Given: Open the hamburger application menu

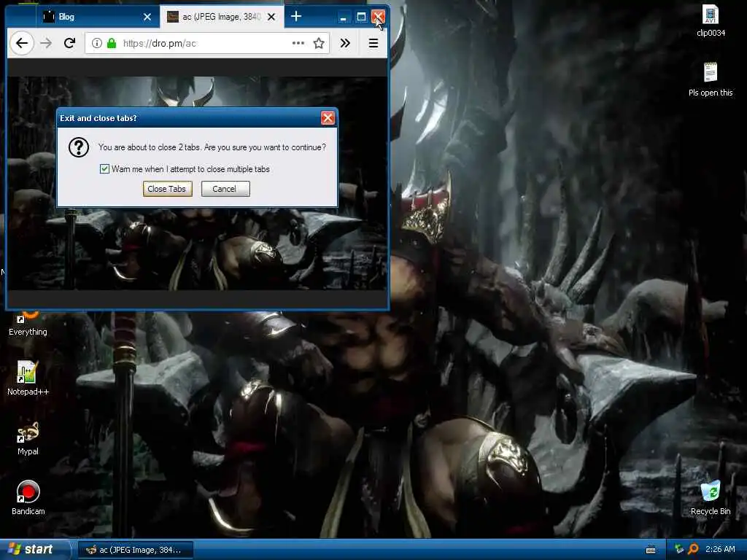Looking at the screenshot, I should pos(373,43).
